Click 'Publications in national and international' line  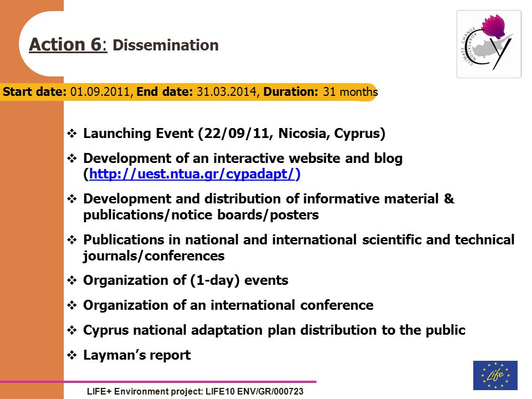[299, 239]
